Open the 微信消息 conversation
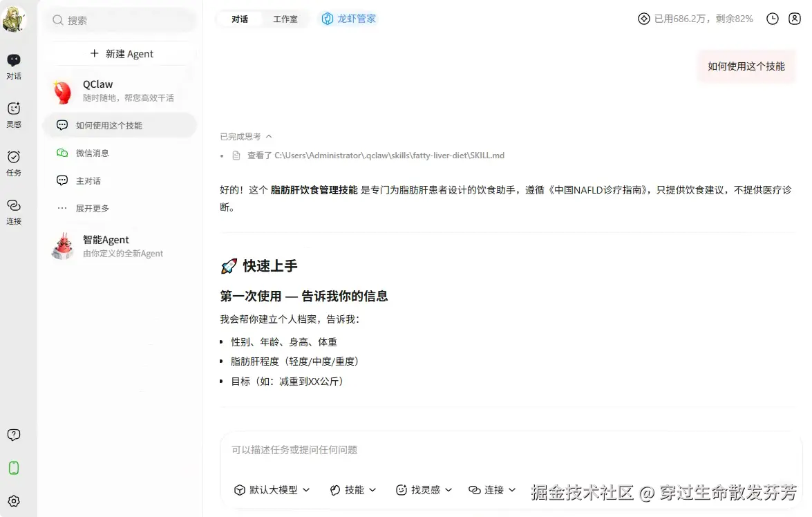The width and height of the screenshot is (812, 517). [120, 153]
